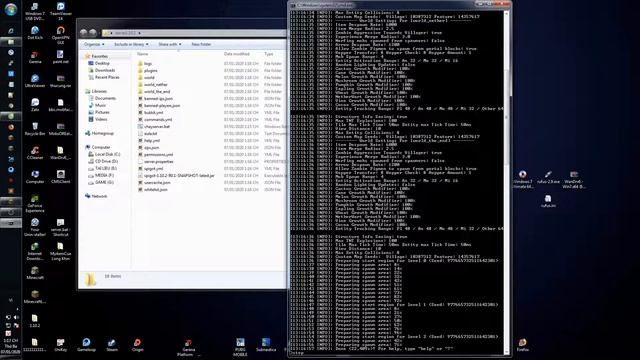Viewport: 640px width, 360px height.
Task: Select bukkit.yml file
Action: click(150, 113)
